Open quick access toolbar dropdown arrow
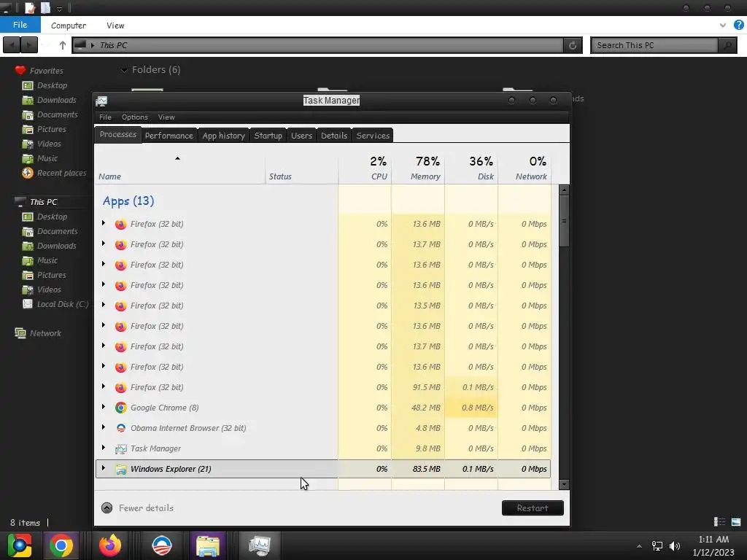 click(60, 9)
